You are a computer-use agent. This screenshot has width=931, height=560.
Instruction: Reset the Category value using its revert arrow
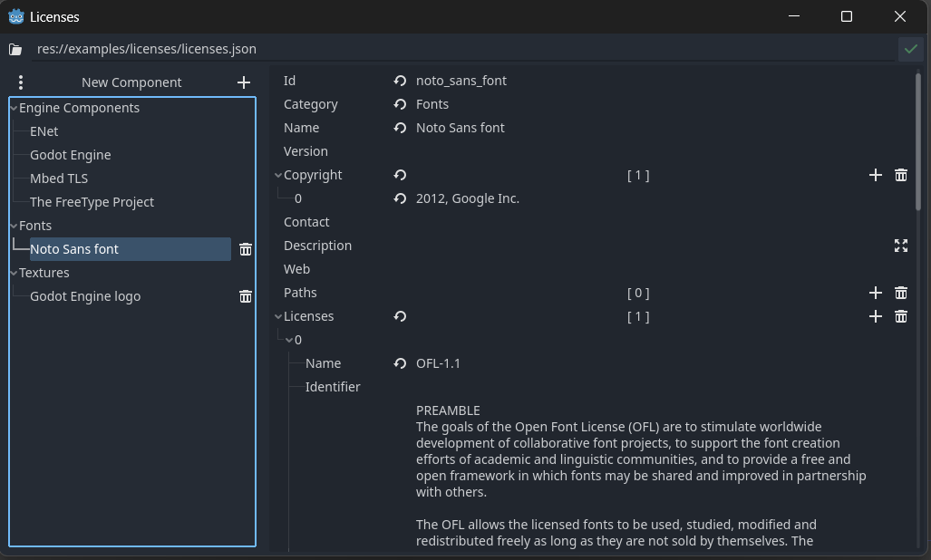pos(400,104)
